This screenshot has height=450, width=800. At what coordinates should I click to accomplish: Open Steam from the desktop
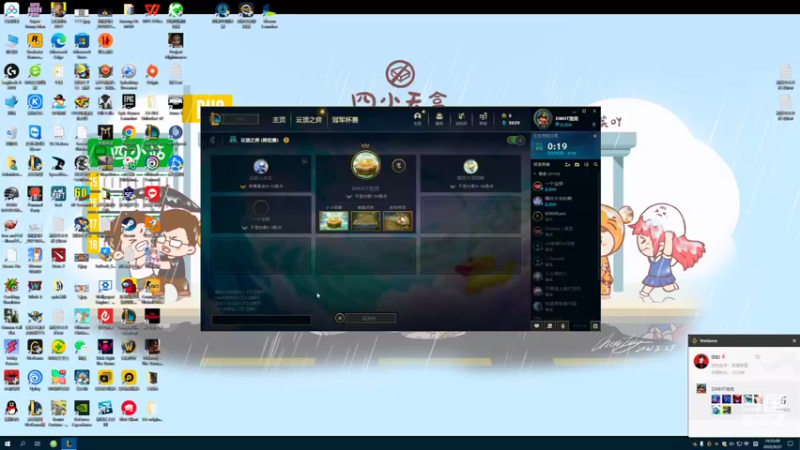(129, 224)
